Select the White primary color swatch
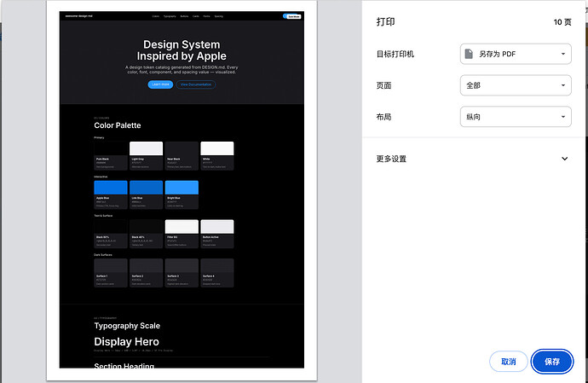Viewport: 588px width, 383px height. pos(217,156)
